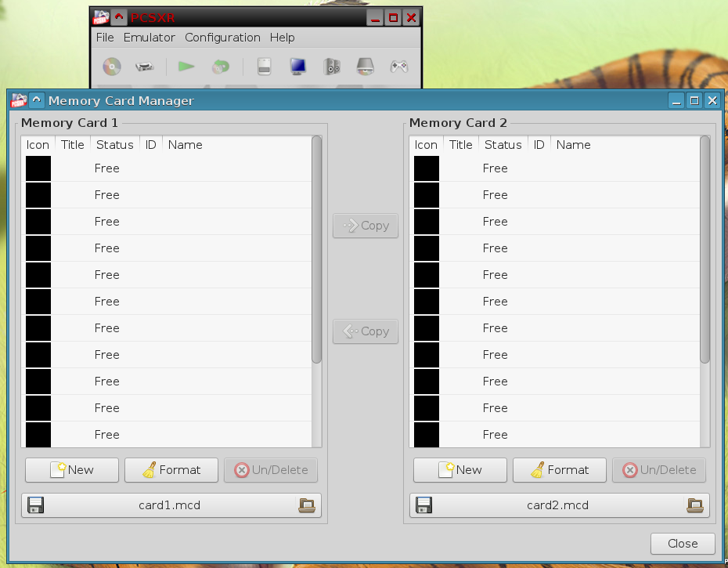Click first black block icon in Memory Card 2
Viewport: 728px width, 568px height.
point(426,168)
